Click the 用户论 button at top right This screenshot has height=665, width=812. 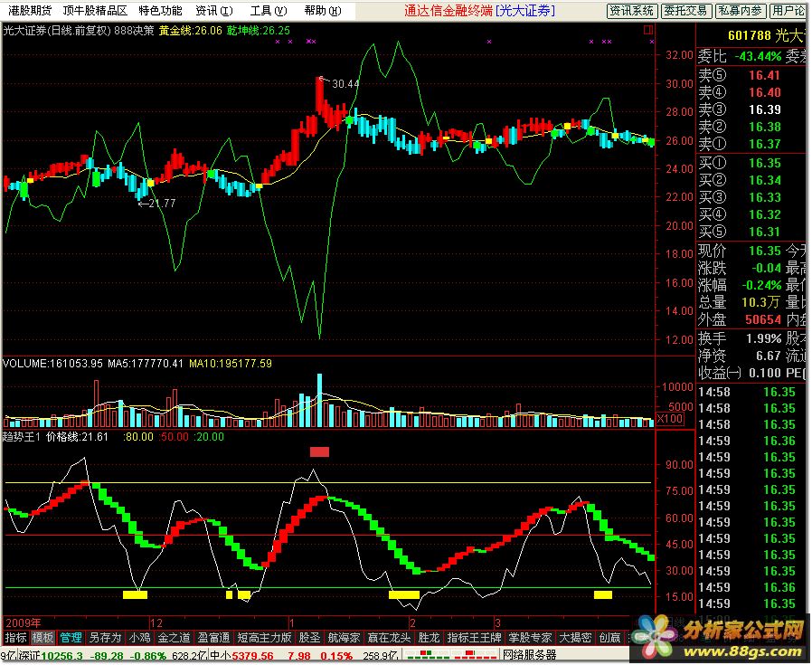tap(788, 11)
